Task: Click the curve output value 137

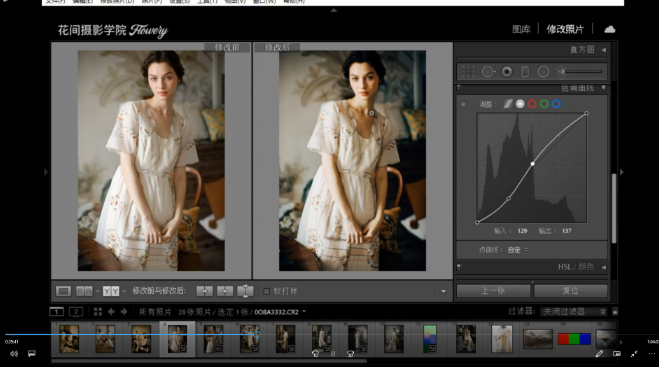Action: coord(566,231)
